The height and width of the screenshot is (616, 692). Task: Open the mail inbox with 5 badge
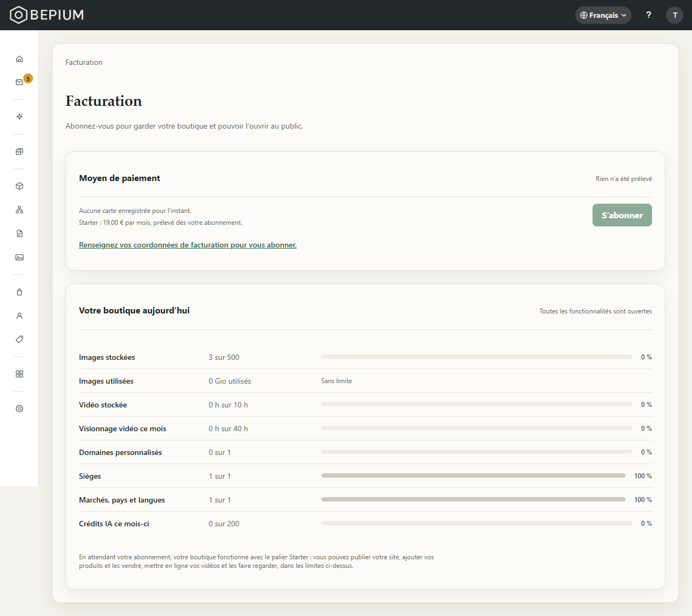point(19,82)
